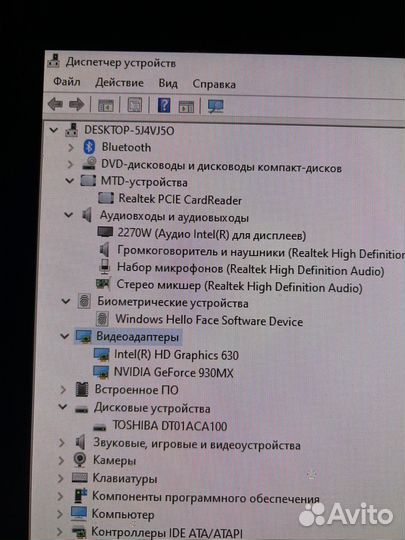The height and width of the screenshot is (540, 405).
Task: Select Стерео микшер (Realtek High Definition Audio)
Action: click(239, 286)
